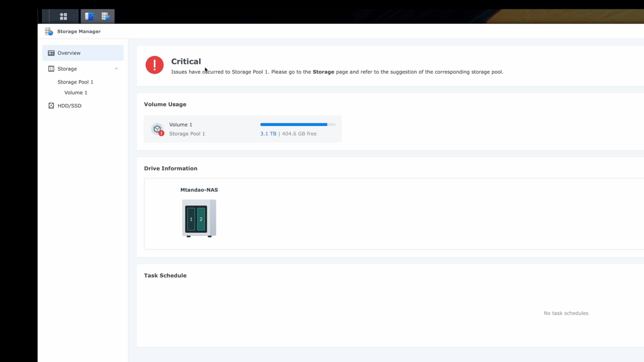Click the Storage section icon
Screen dimensions: 644x362
point(51,68)
